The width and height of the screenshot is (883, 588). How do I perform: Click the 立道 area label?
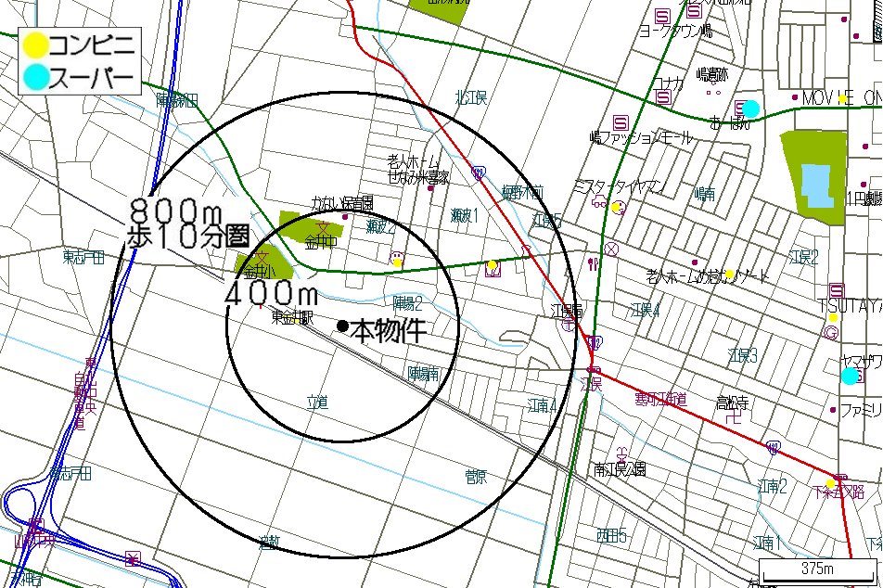coord(317,403)
